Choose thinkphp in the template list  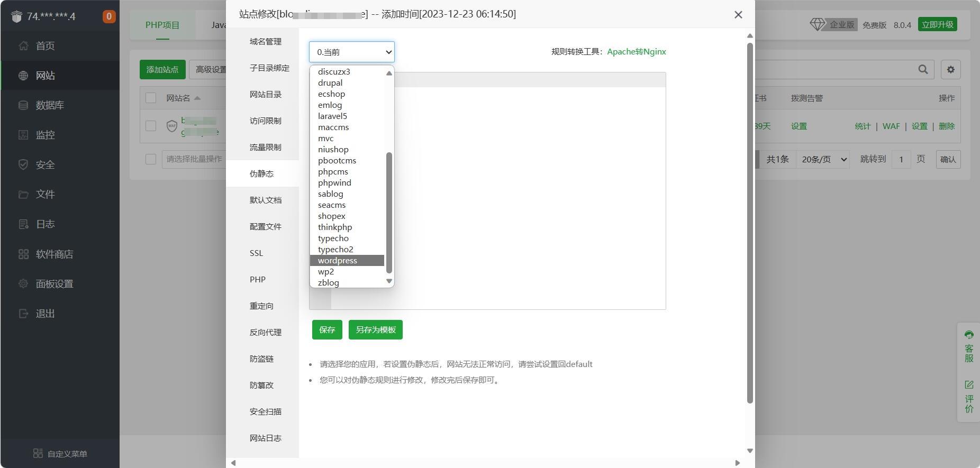(347, 227)
